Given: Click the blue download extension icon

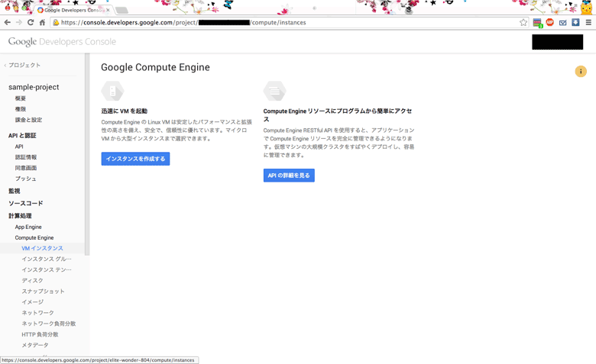Looking at the screenshot, I should [x=575, y=22].
